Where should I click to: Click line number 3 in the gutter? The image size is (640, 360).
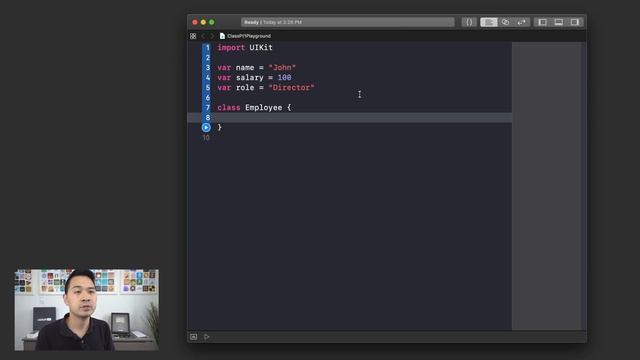pyautogui.click(x=207, y=68)
